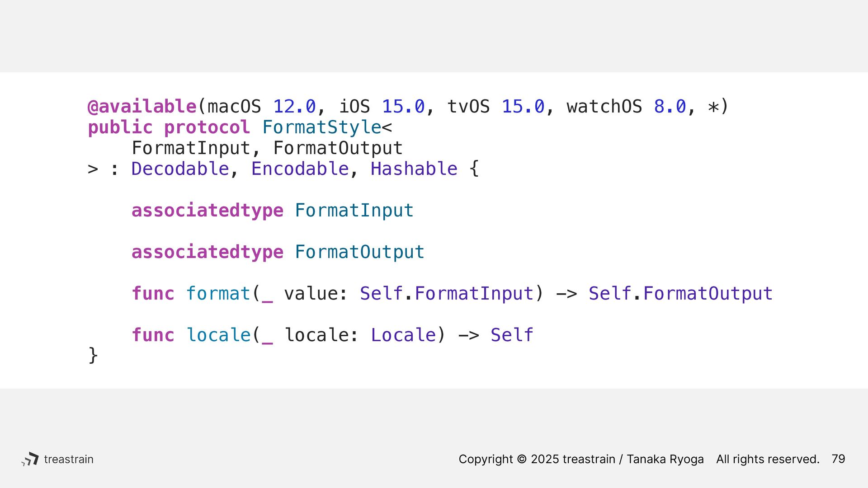The image size is (868, 488).
Task: Click the public keyword
Action: tap(120, 127)
